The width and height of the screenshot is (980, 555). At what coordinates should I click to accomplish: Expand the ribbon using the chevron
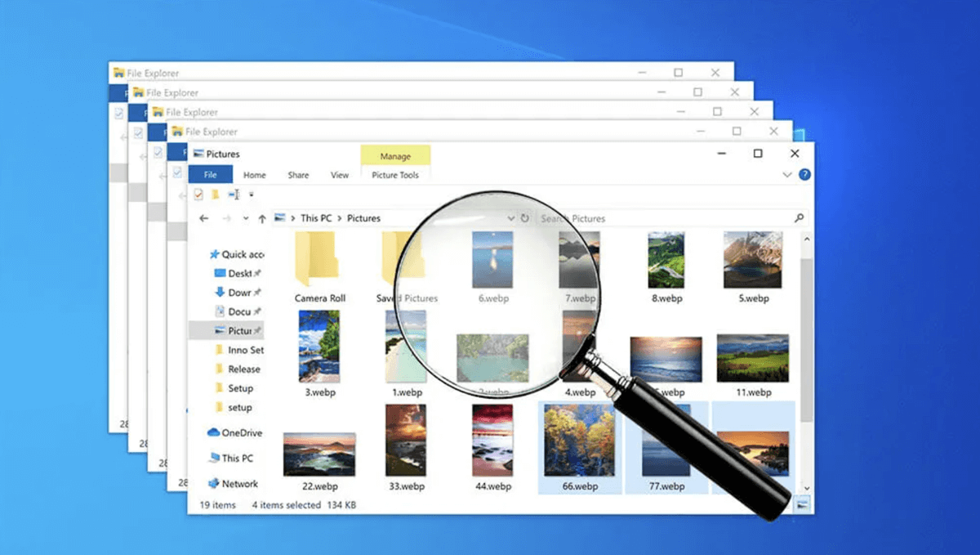(787, 175)
